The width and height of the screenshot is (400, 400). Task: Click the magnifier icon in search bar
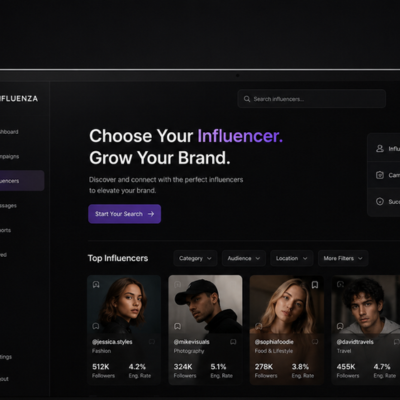[247, 99]
